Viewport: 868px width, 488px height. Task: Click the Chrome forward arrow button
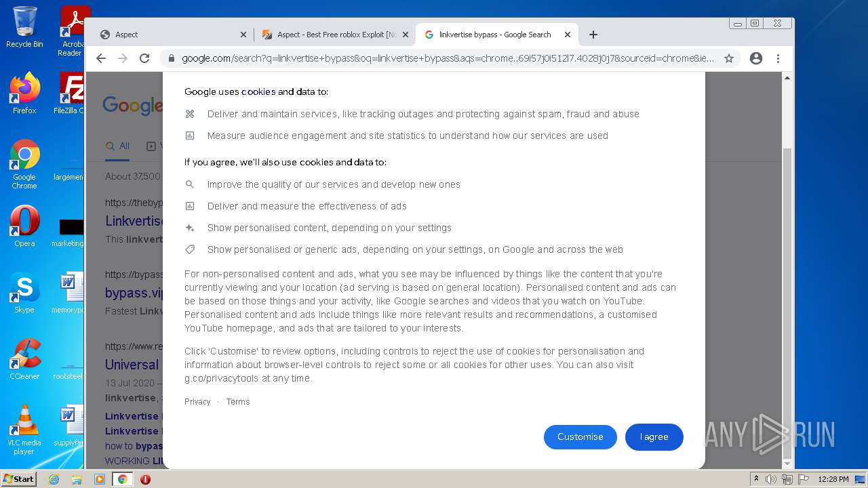pyautogui.click(x=123, y=58)
